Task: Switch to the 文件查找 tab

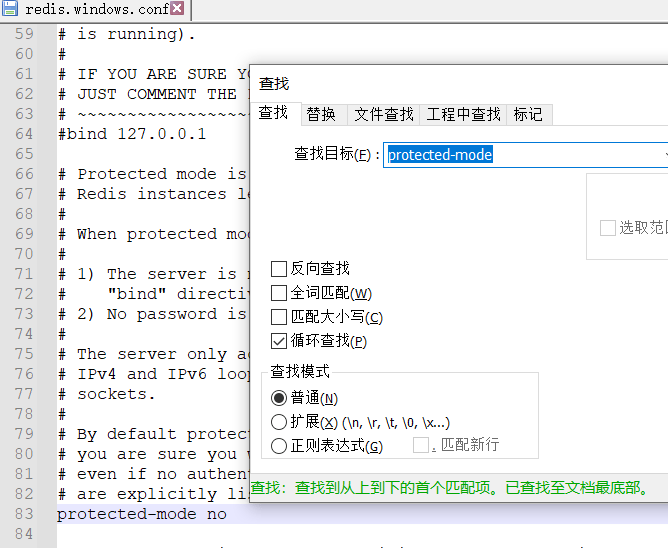Action: 384,114
